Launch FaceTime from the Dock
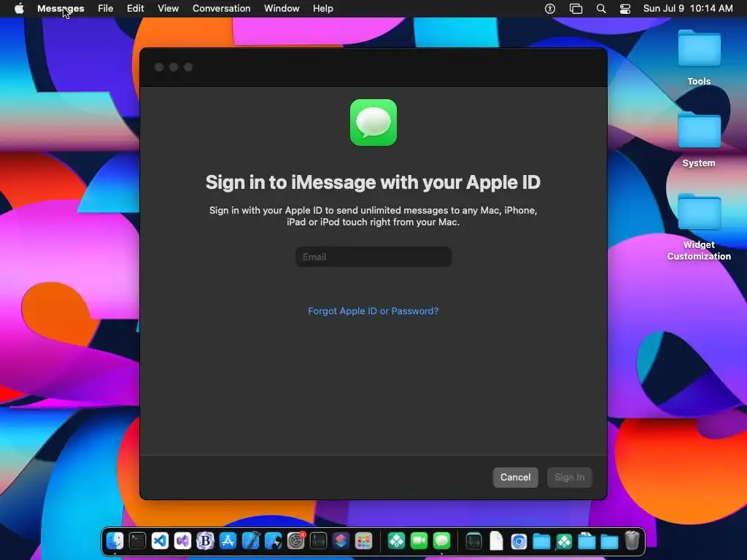The height and width of the screenshot is (560, 747). coord(419,541)
